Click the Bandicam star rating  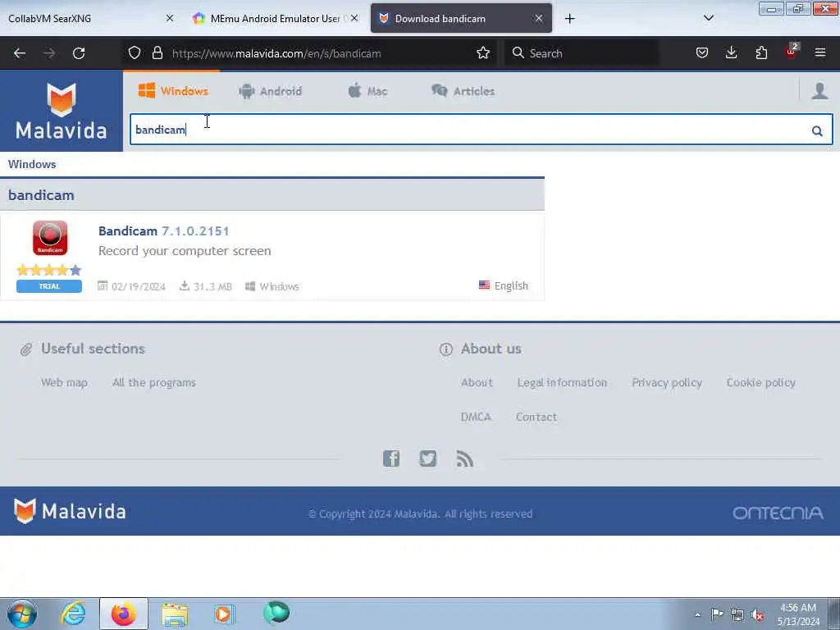pyautogui.click(x=48, y=270)
